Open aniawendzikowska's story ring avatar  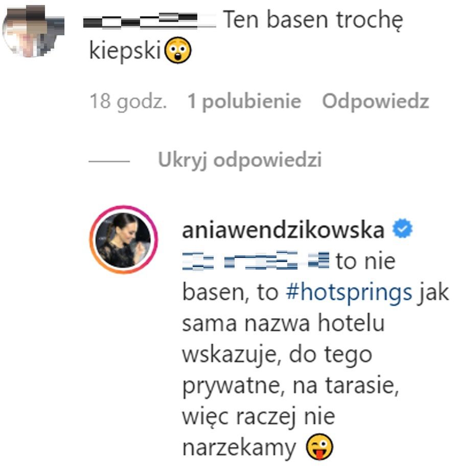123,240
